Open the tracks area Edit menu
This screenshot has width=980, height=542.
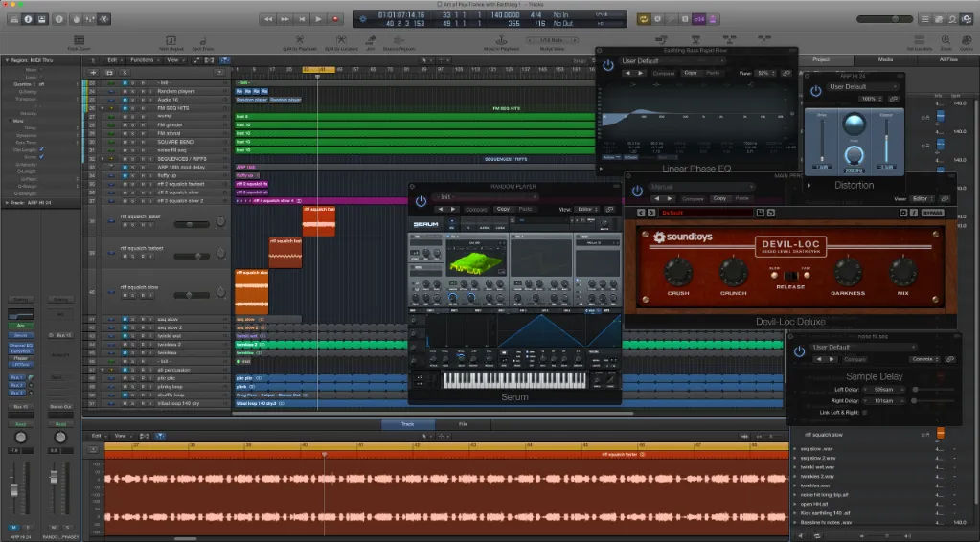tap(114, 60)
